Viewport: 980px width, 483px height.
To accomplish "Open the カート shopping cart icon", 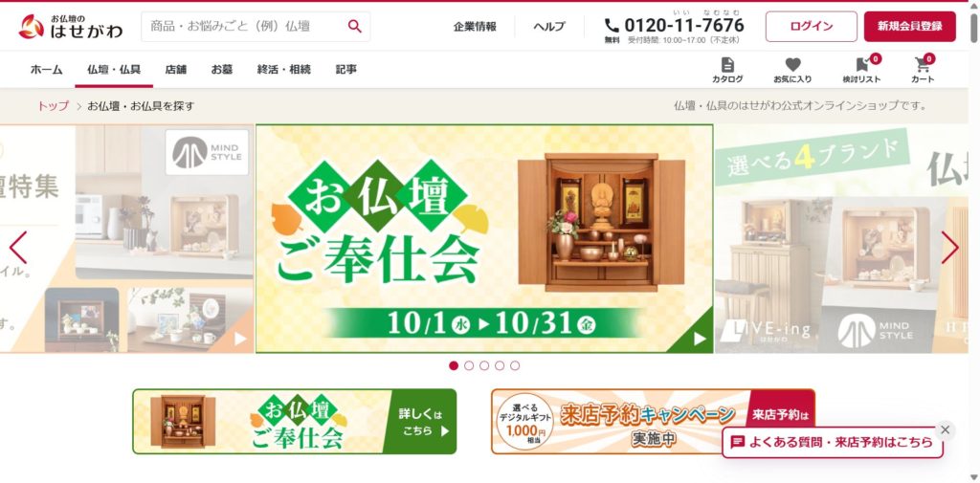I will click(x=923, y=70).
